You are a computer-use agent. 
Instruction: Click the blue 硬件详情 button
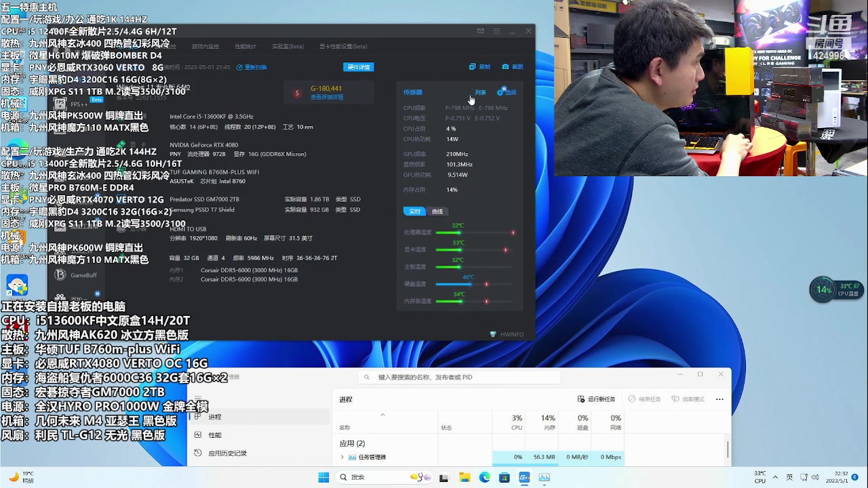tap(358, 67)
